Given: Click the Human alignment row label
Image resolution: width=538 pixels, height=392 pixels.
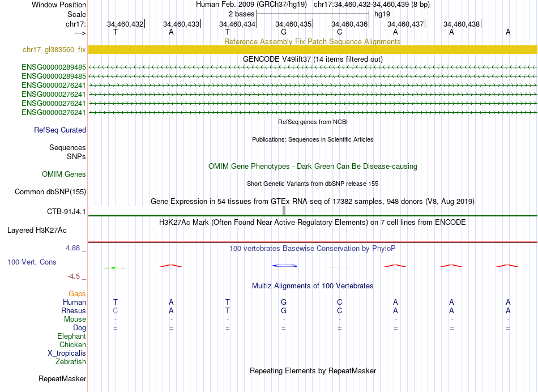Looking at the screenshot, I should 74,302.
